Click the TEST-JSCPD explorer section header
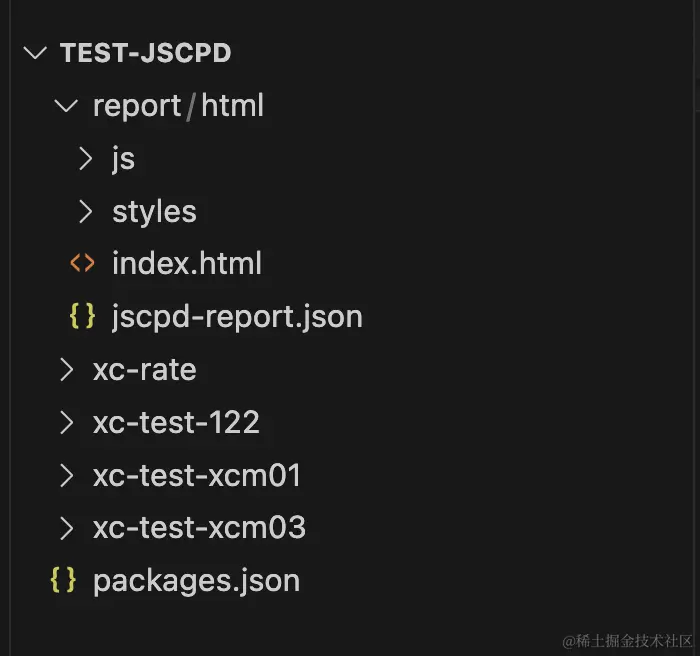 click(x=146, y=53)
